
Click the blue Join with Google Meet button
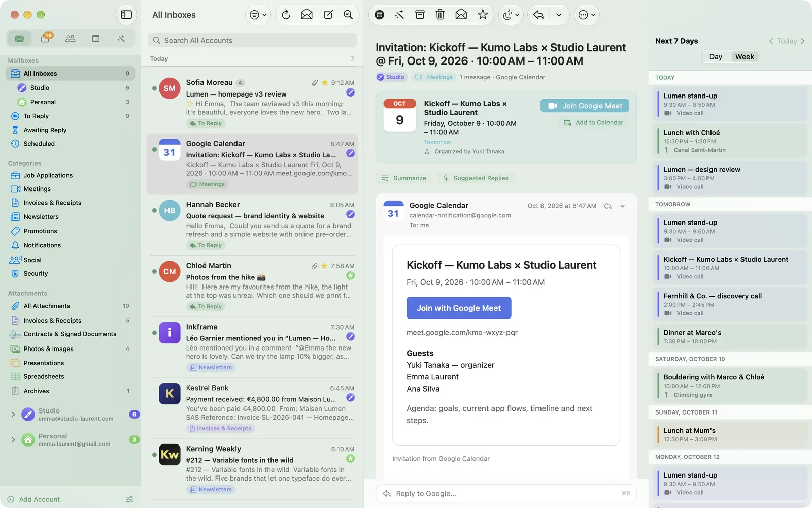pos(459,308)
